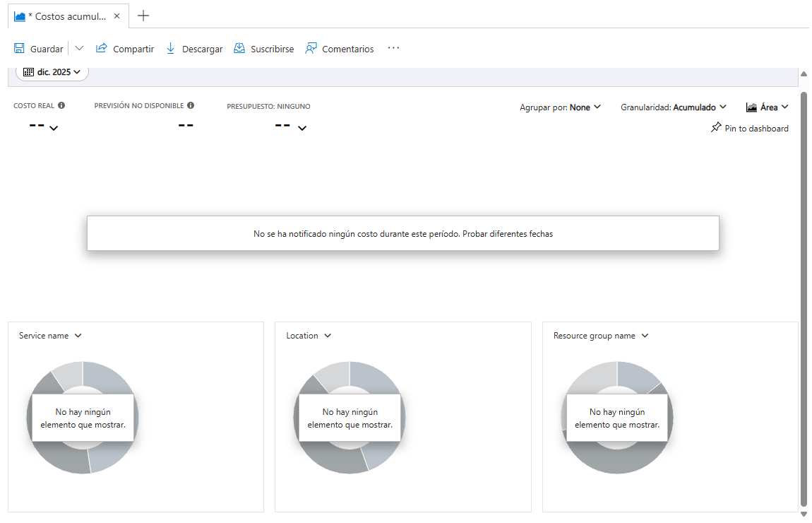
Task: Open the more options ellipsis menu
Action: tap(393, 48)
